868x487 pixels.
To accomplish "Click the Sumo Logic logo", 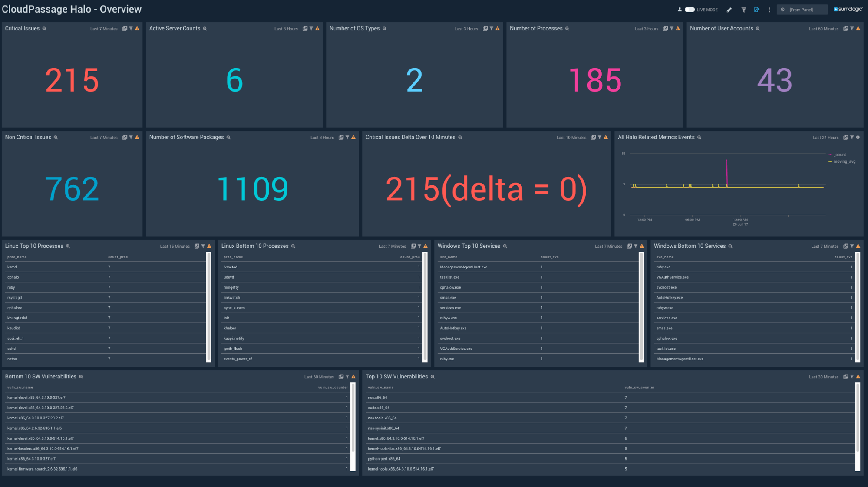I will pos(848,9).
